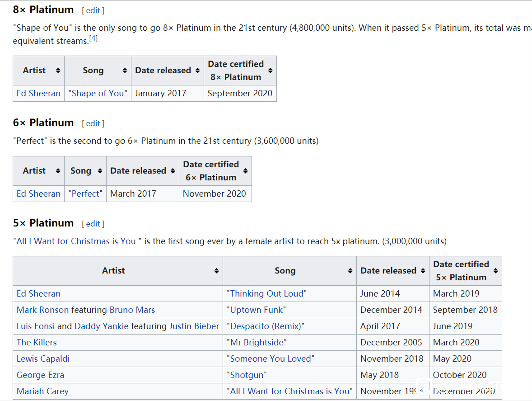Open "Thinking Out Loud" song link
This screenshot has width=532, height=401.
[x=267, y=294]
